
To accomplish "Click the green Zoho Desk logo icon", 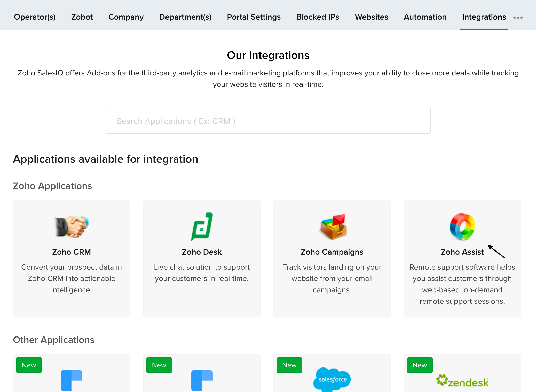I will pyautogui.click(x=202, y=226).
